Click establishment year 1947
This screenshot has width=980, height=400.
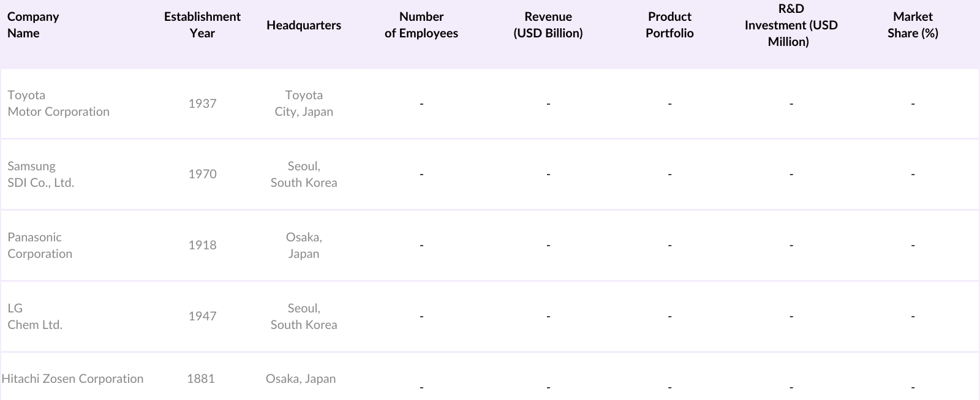202,316
